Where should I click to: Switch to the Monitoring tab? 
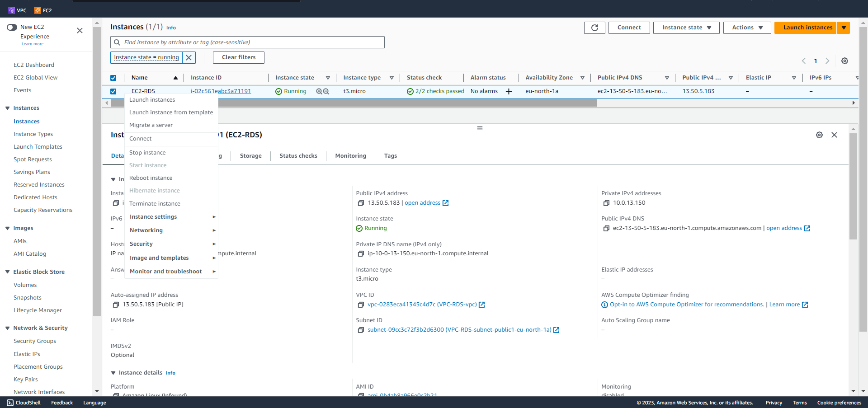[351, 156]
